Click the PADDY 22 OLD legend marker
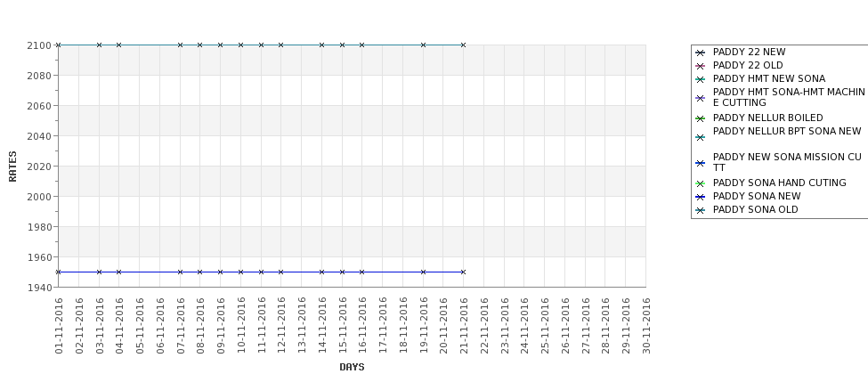Viewport: 868px width, 382px height. (700, 66)
